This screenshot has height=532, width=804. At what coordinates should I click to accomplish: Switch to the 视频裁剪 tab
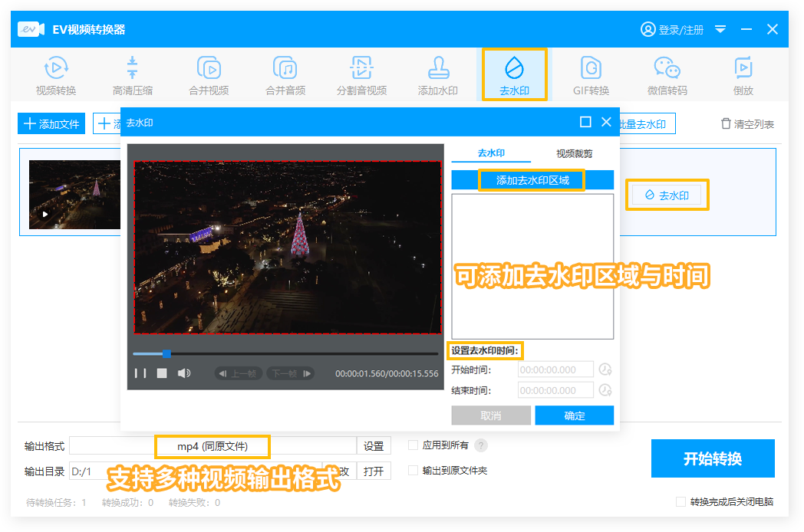574,154
